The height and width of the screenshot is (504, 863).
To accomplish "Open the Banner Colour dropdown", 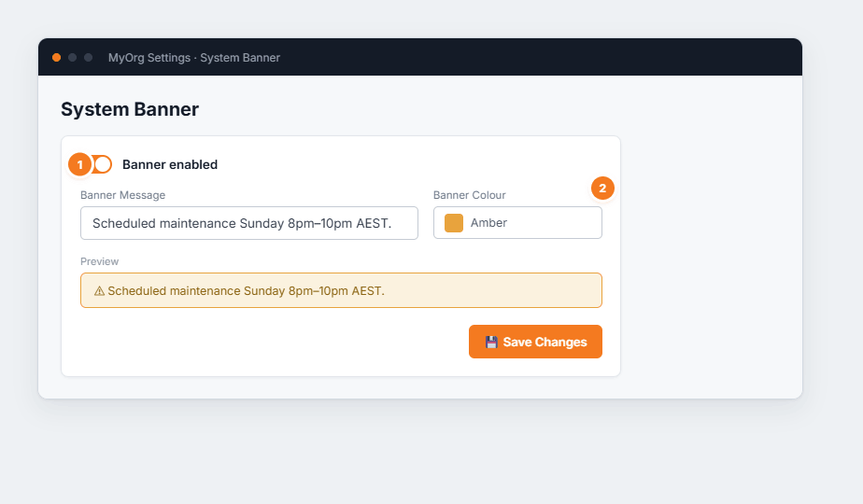I will pyautogui.click(x=517, y=223).
